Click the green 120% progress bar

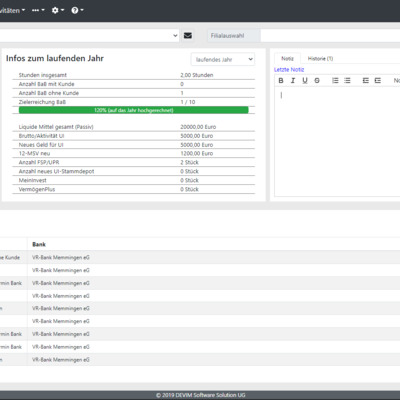click(134, 110)
